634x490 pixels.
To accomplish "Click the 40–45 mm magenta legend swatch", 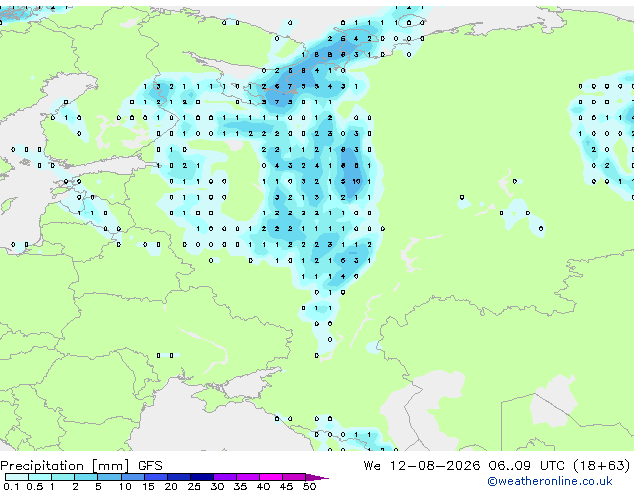I will pos(271,477).
